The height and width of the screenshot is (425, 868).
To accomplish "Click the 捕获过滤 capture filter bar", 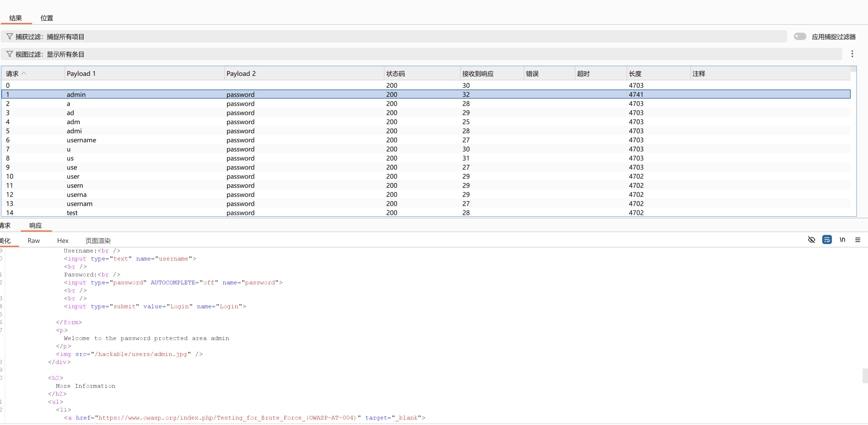I will pos(393,37).
